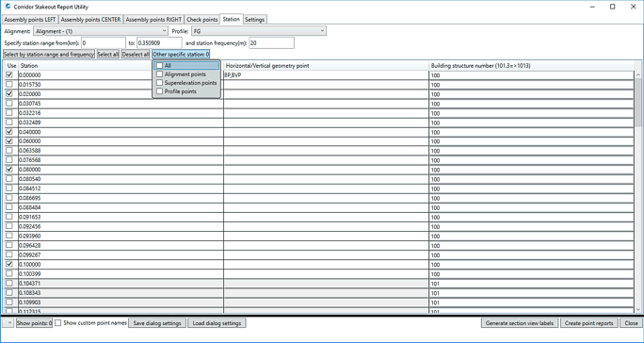Click Load dialog settings
Image resolution: width=644 pixels, height=343 pixels.
(217, 323)
